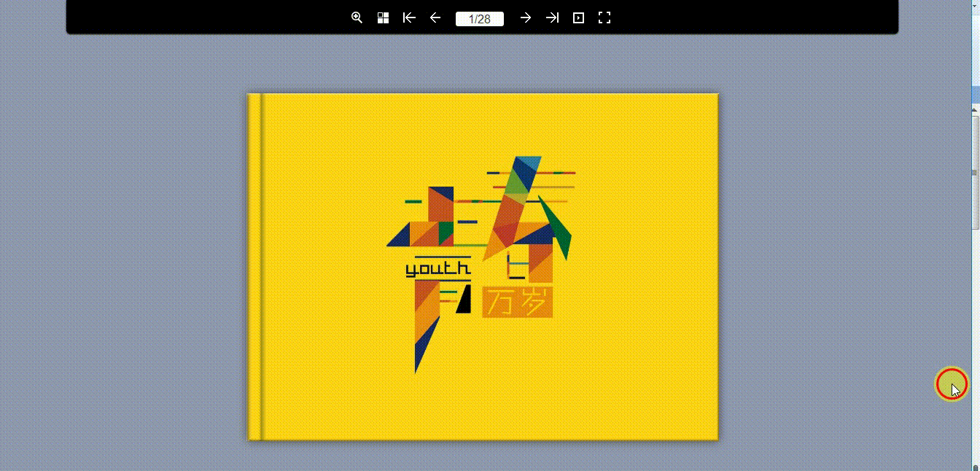Jump to the first page

tap(409, 17)
